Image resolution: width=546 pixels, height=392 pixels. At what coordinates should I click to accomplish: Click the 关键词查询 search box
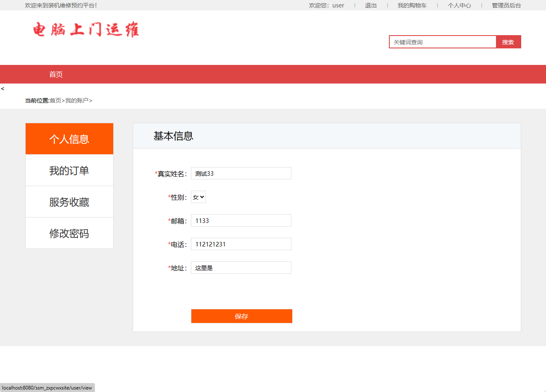coord(442,42)
